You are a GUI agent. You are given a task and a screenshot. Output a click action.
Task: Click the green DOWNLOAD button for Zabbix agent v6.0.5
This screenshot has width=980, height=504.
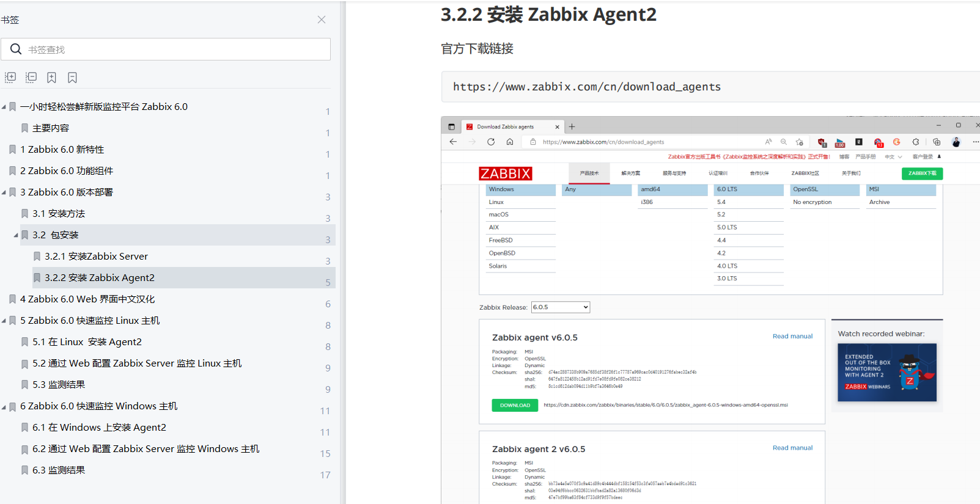515,405
